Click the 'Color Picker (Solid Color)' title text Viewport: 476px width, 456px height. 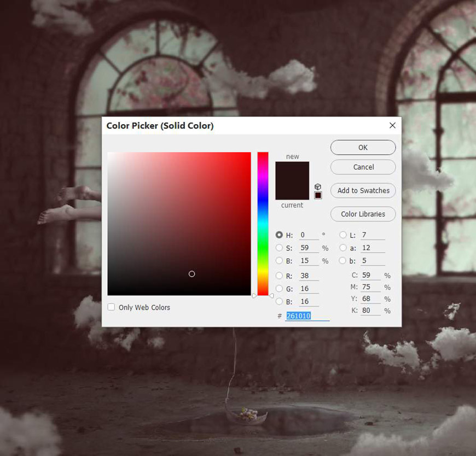pyautogui.click(x=160, y=126)
